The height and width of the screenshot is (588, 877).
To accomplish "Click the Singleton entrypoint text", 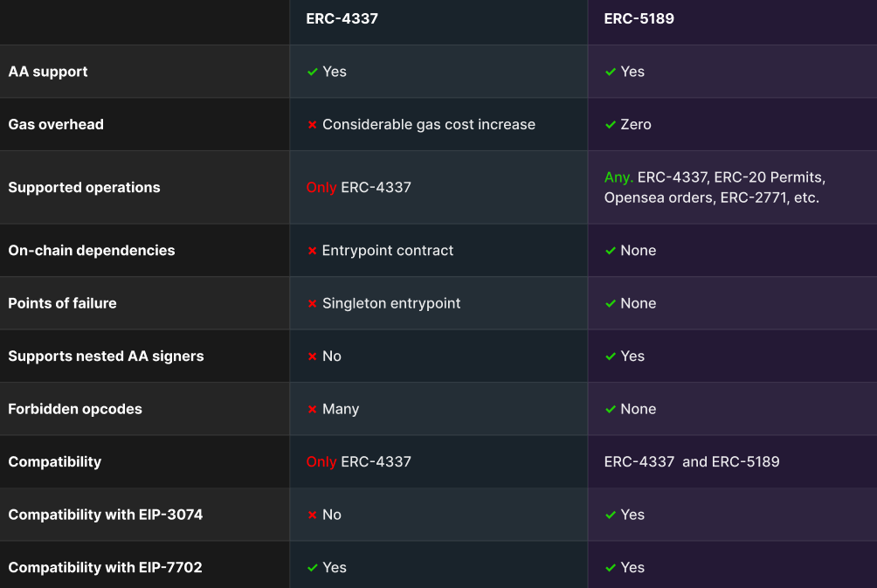I will tap(391, 303).
